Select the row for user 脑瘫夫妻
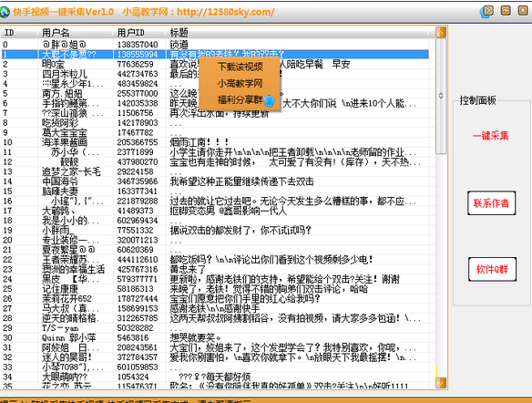The image size is (532, 403). (x=216, y=191)
